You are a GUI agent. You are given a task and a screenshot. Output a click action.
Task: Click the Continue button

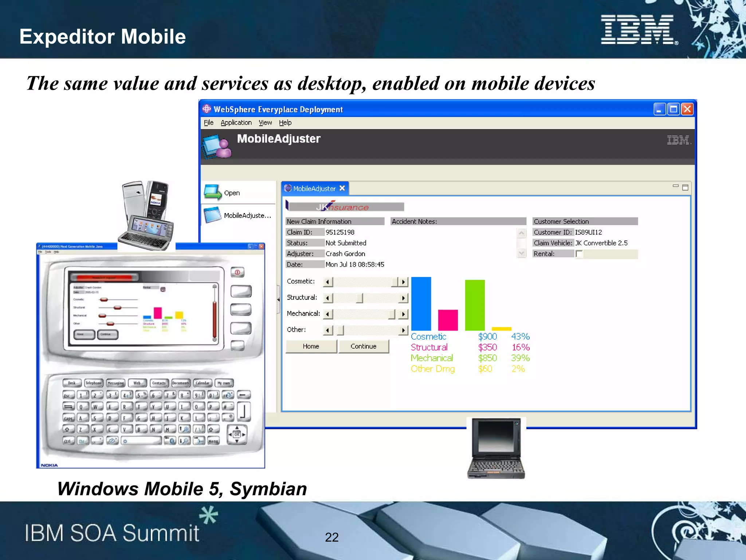(x=364, y=346)
